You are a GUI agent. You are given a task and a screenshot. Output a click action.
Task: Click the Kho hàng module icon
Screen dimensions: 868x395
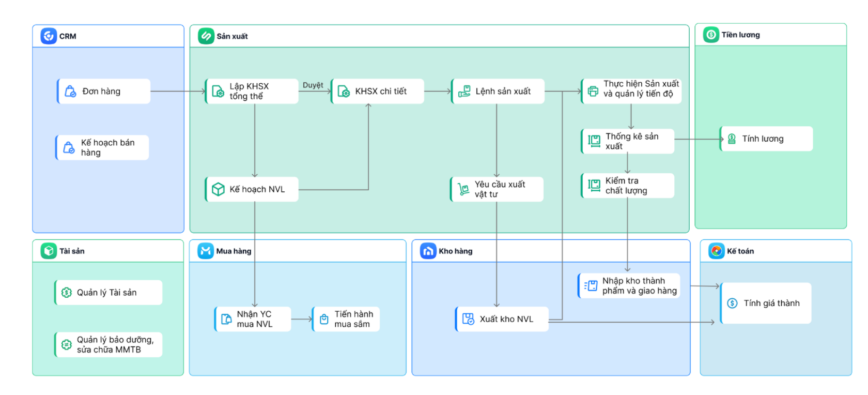click(x=428, y=251)
